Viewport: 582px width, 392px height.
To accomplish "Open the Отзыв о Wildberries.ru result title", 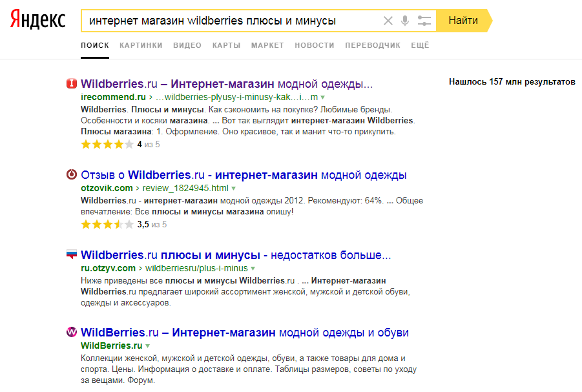I will coord(244,175).
